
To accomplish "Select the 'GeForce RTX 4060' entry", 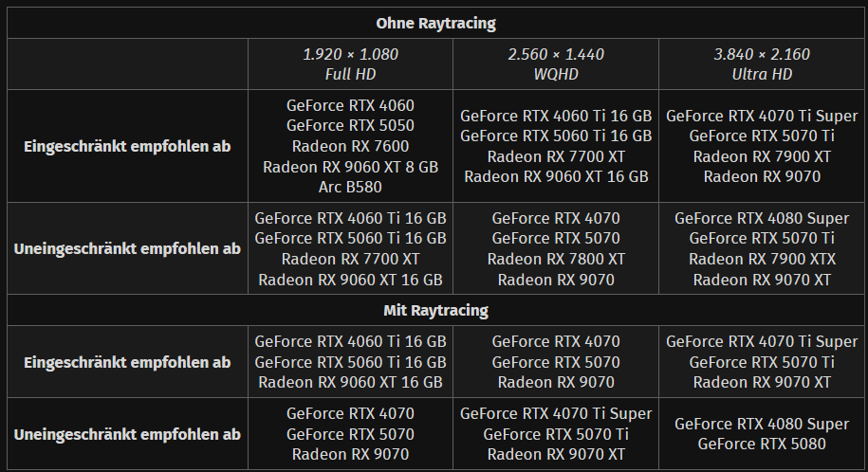I will pyautogui.click(x=350, y=105).
